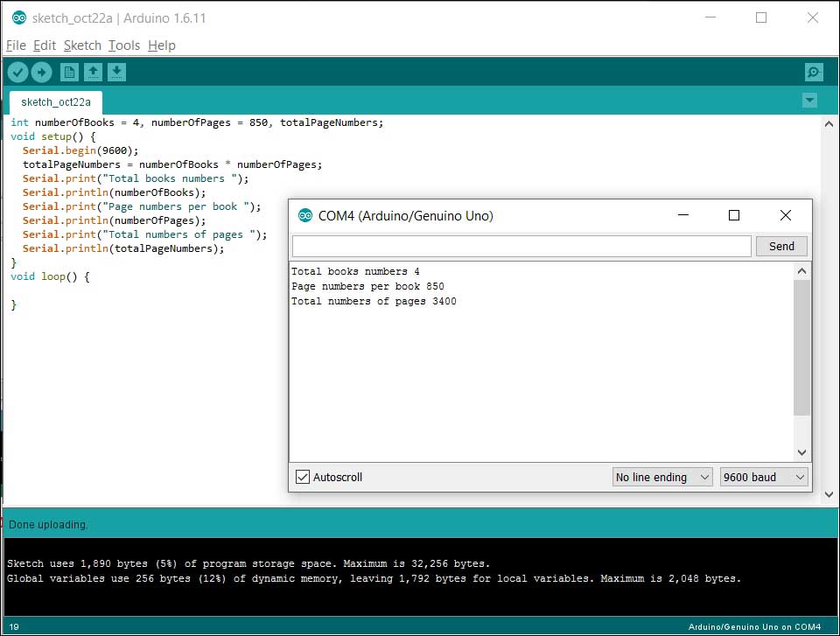Click Arduino logo in main title bar

(18, 17)
